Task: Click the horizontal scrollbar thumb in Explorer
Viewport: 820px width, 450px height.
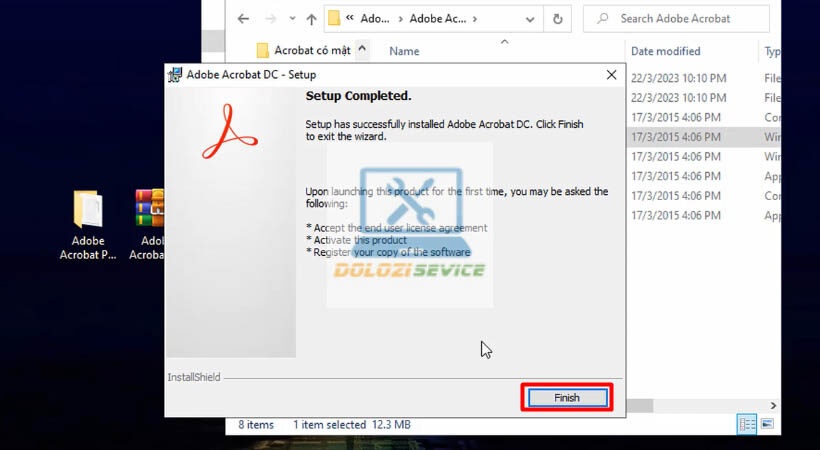Action: coord(640,406)
